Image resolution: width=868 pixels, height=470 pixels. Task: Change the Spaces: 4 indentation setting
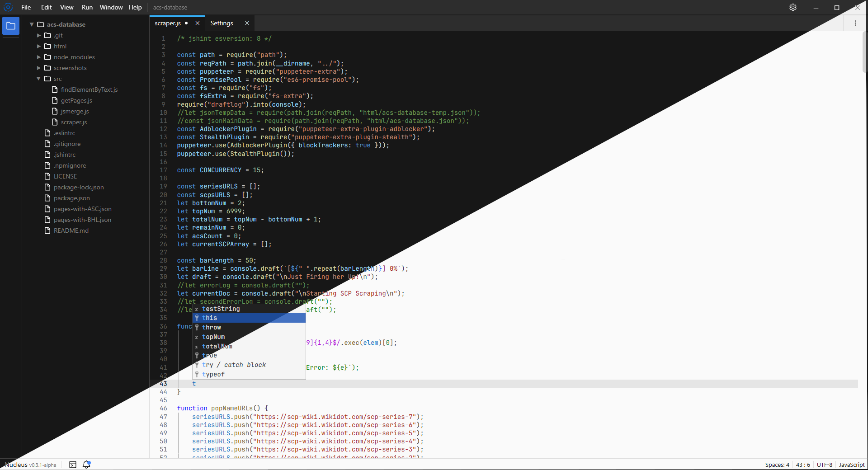tap(777, 465)
